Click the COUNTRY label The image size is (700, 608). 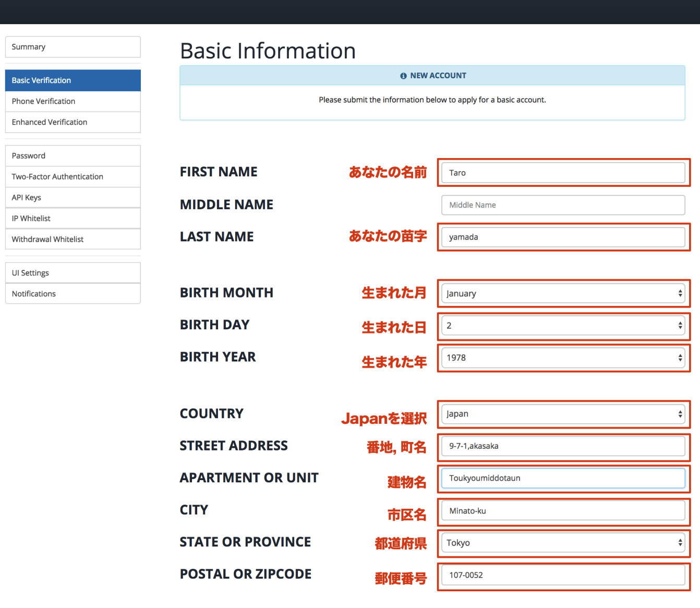point(211,413)
